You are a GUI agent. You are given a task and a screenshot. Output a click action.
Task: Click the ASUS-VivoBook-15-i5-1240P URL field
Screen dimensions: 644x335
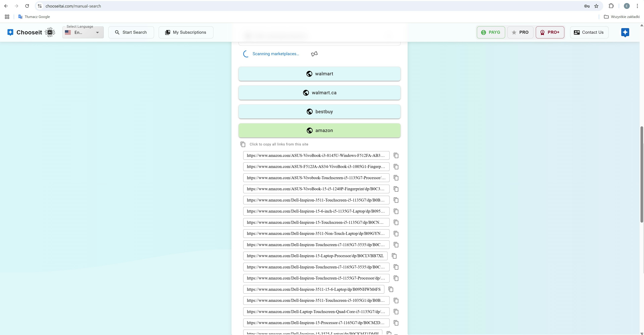click(x=316, y=189)
